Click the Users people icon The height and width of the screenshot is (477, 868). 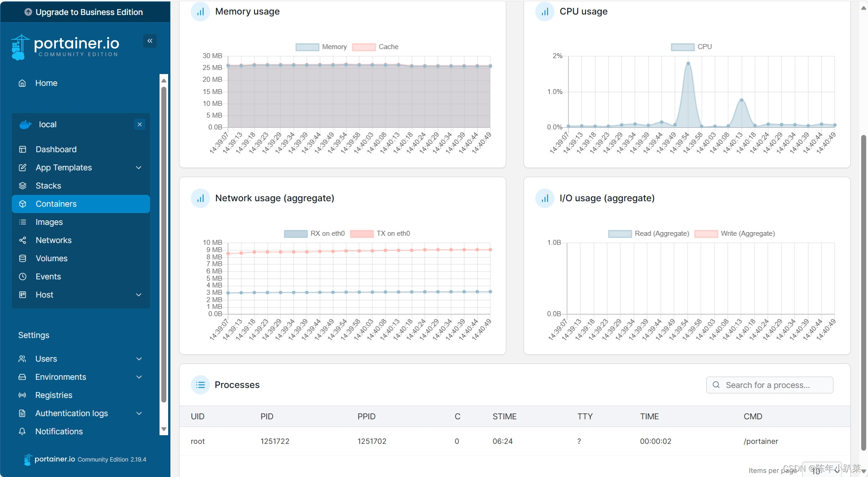pos(22,359)
